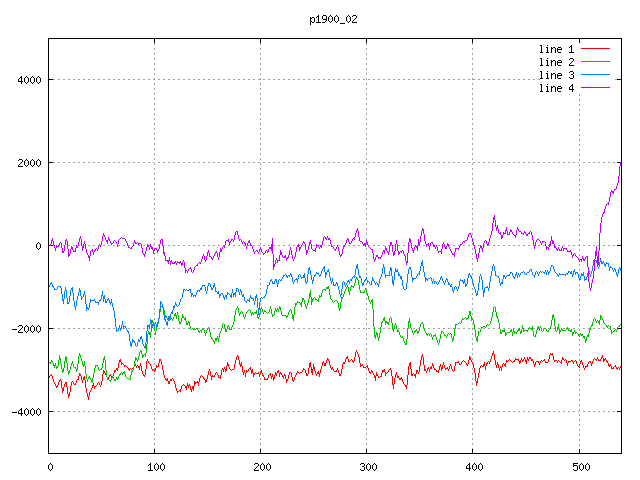Click the x-axis tick label 300

pyautogui.click(x=366, y=466)
